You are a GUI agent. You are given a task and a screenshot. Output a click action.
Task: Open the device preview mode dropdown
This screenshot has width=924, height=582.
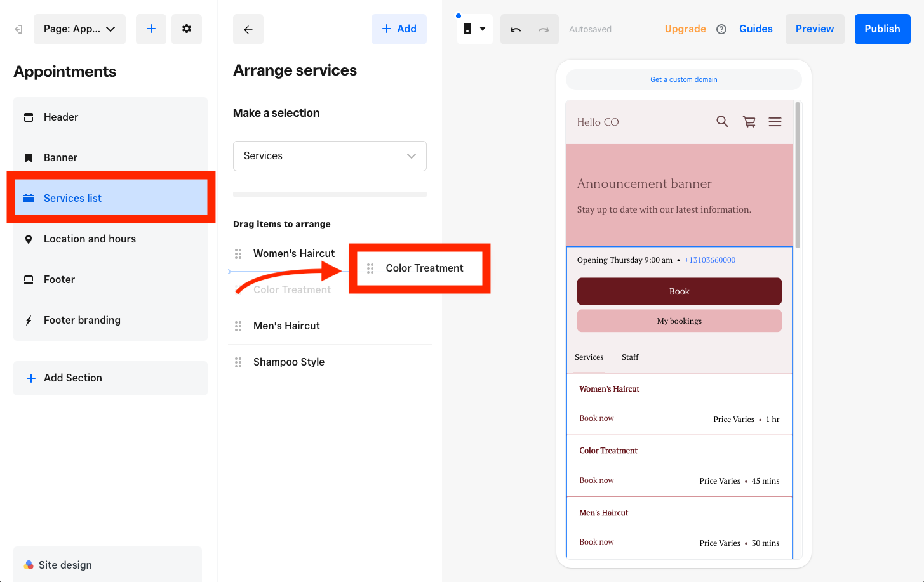click(x=475, y=29)
